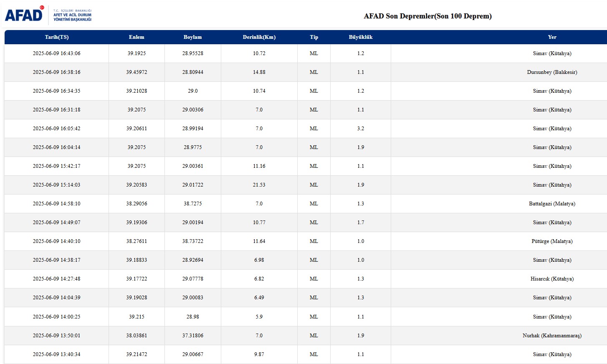Click the Battalgazi (Malatya) location cell
The width and height of the screenshot is (607, 364).
552,204
